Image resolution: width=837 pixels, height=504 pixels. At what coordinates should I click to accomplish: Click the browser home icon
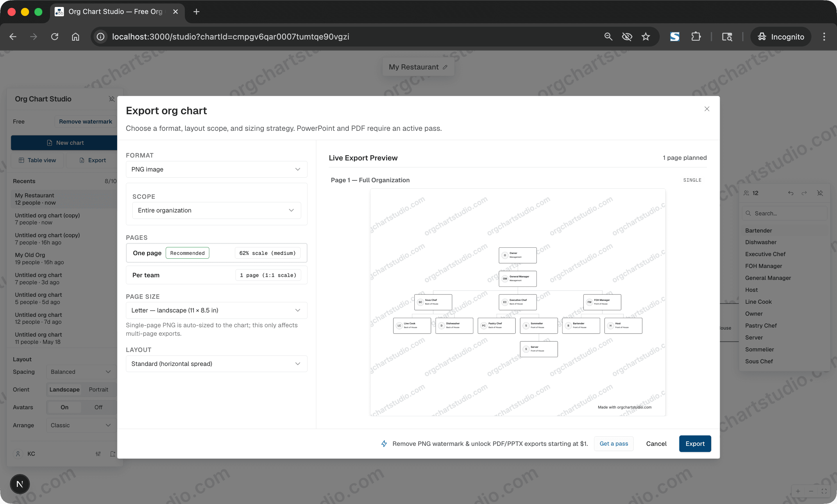pyautogui.click(x=76, y=37)
